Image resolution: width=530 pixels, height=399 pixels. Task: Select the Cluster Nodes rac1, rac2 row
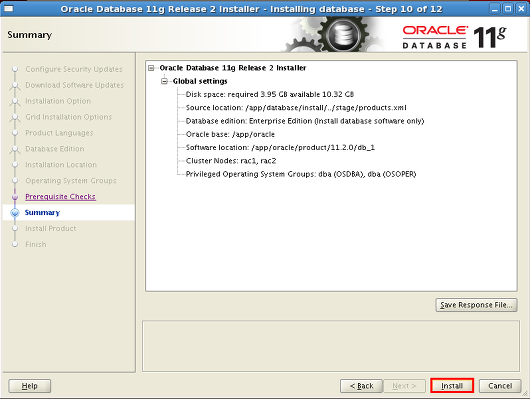click(x=231, y=161)
